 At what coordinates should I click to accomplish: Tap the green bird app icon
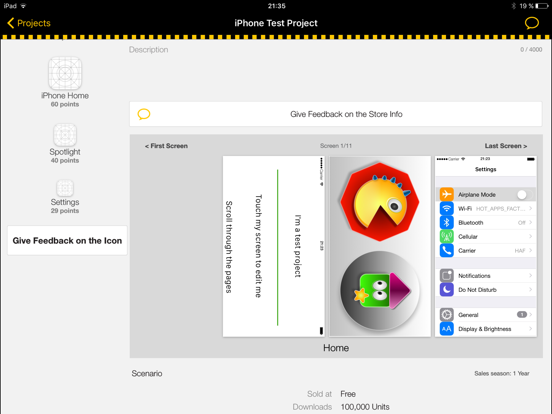(380, 291)
